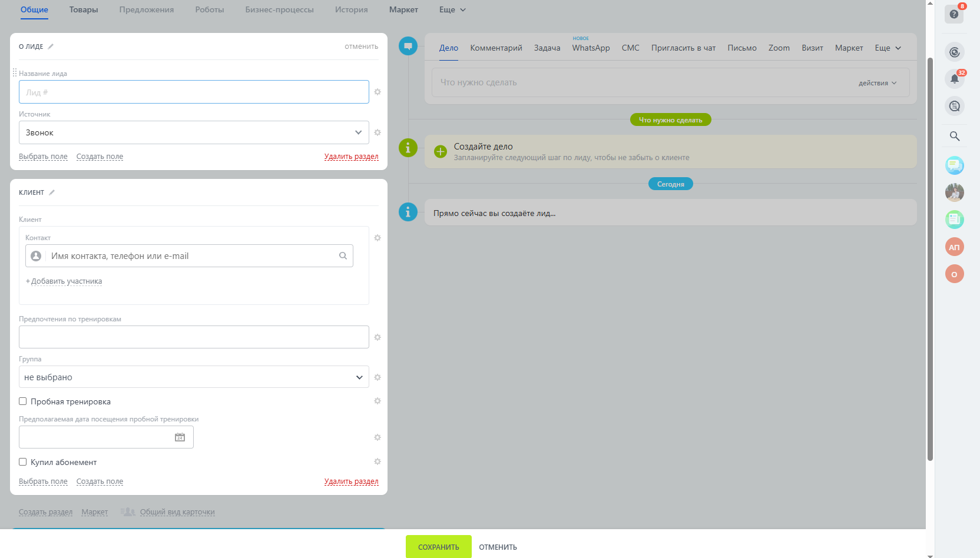This screenshot has height=558, width=980.
Task: Select the СМС timeline tab
Action: (630, 48)
